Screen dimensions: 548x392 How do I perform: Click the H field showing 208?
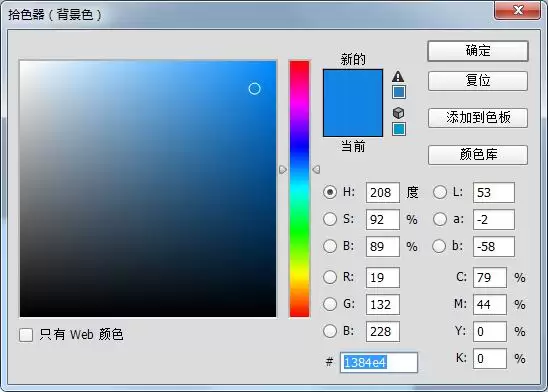(x=383, y=193)
